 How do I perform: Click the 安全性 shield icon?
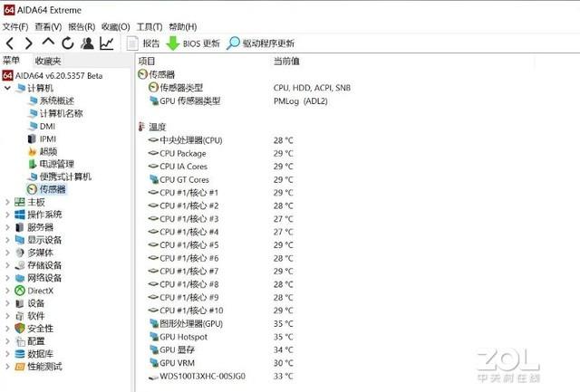(x=20, y=329)
